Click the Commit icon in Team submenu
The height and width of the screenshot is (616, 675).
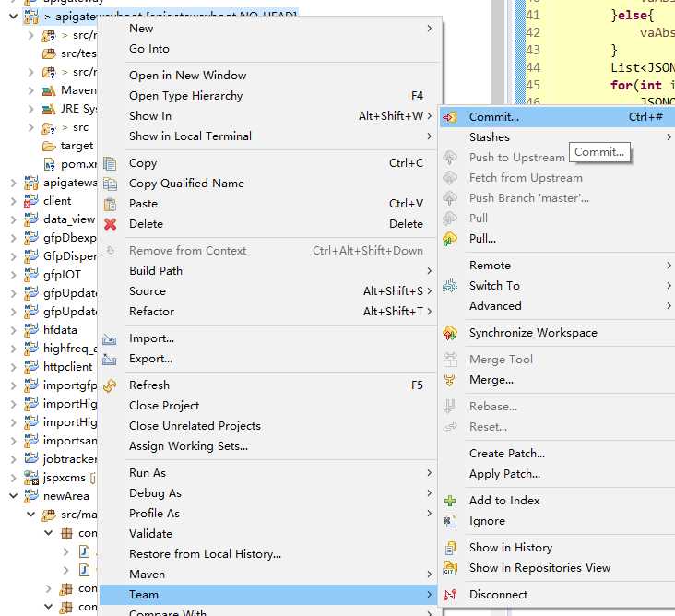tap(450, 117)
